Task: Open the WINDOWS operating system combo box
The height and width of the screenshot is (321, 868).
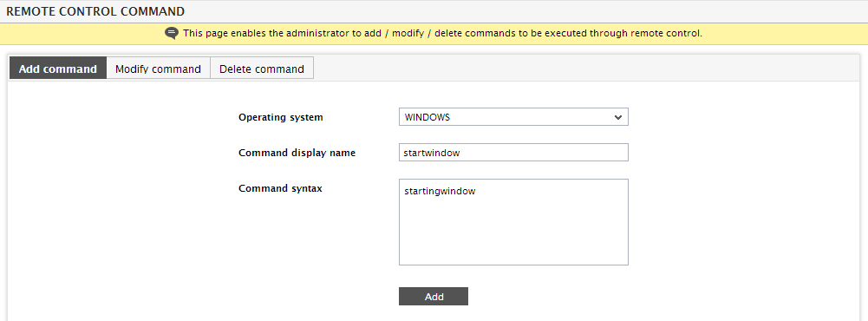Action: click(513, 117)
